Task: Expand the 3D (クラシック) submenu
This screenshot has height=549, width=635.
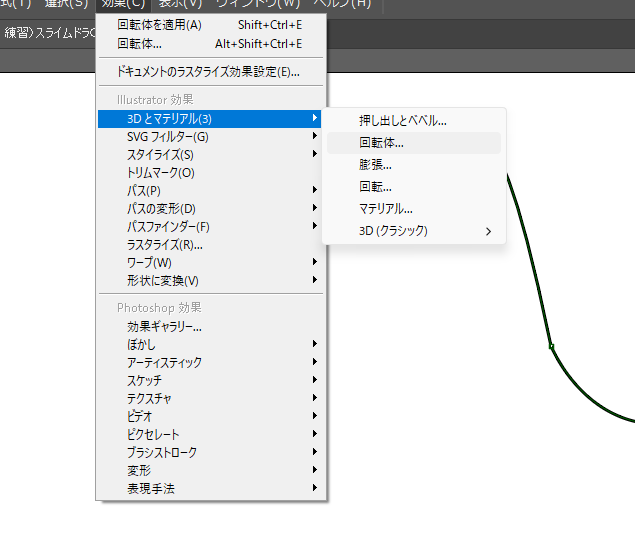Action: 393,231
